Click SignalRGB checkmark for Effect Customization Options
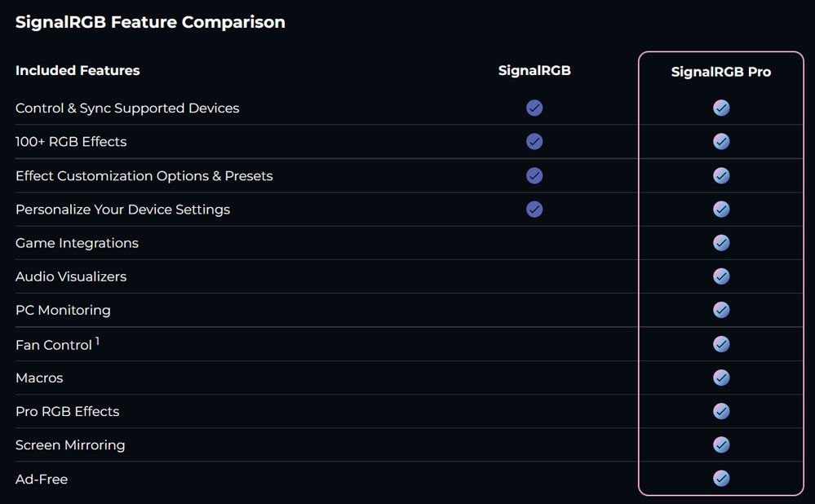The width and height of the screenshot is (815, 504). click(x=534, y=175)
